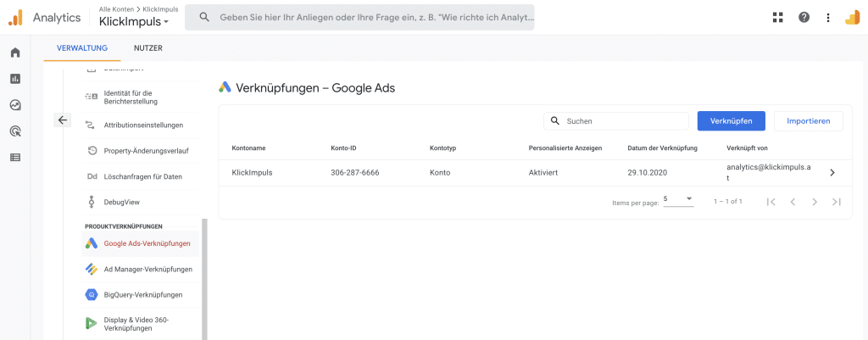Open Advertising cursor target sidebar icon
The height and width of the screenshot is (340, 868).
click(15, 131)
